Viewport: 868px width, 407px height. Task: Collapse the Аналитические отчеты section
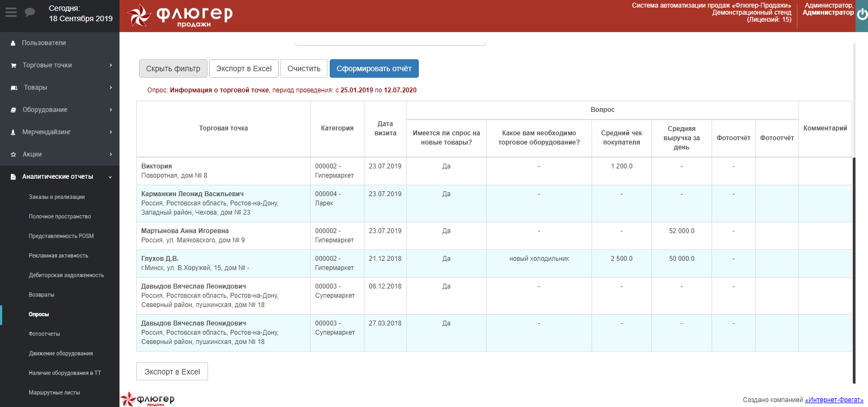[111, 177]
